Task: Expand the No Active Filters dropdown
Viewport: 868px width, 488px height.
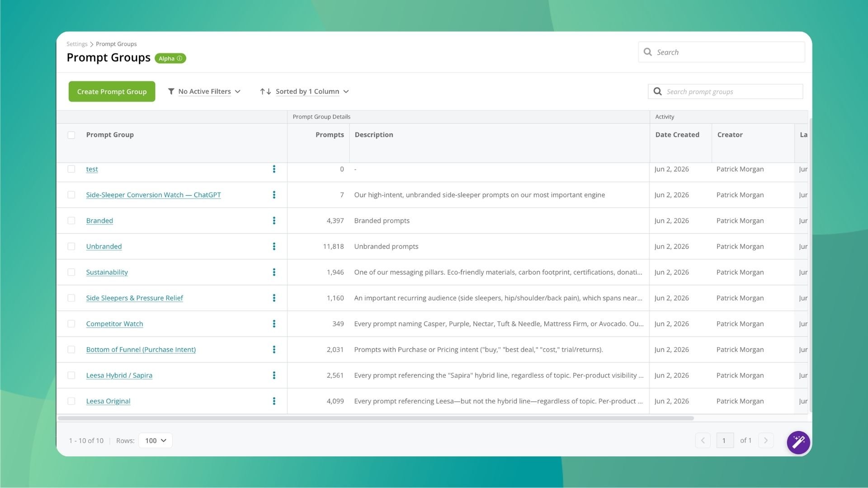Action: 204,91
